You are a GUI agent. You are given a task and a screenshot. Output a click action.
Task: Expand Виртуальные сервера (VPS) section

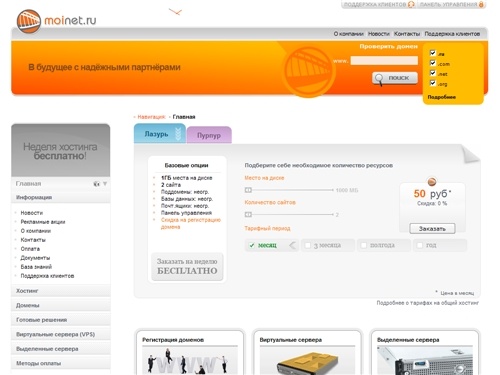(x=61, y=334)
